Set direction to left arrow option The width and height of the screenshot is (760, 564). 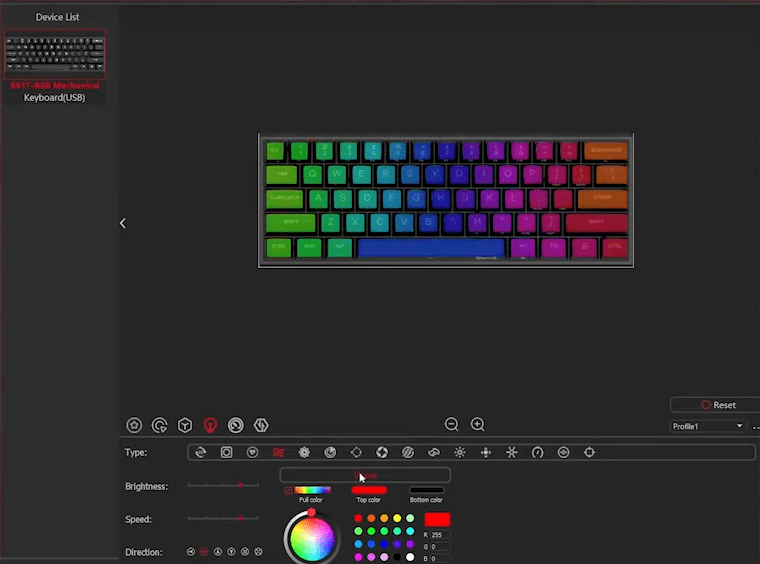(190, 551)
